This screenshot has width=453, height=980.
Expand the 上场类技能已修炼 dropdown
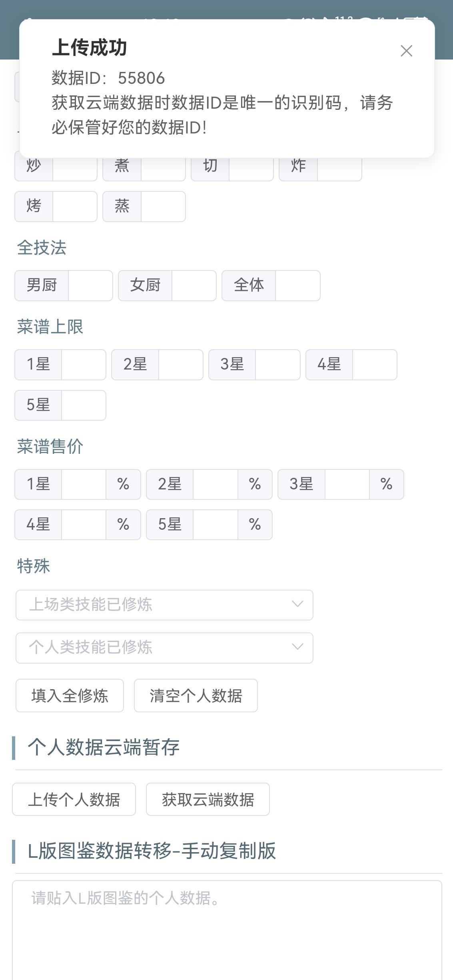click(164, 605)
